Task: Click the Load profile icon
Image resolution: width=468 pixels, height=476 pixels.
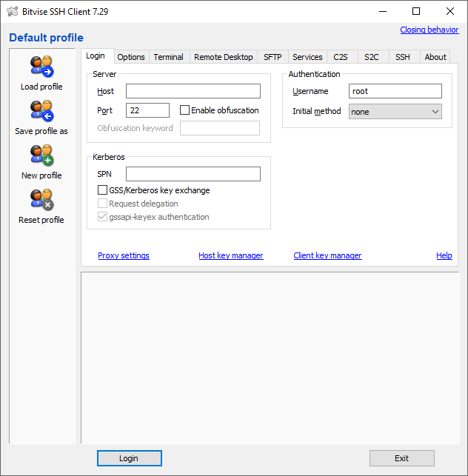Action: 41,67
